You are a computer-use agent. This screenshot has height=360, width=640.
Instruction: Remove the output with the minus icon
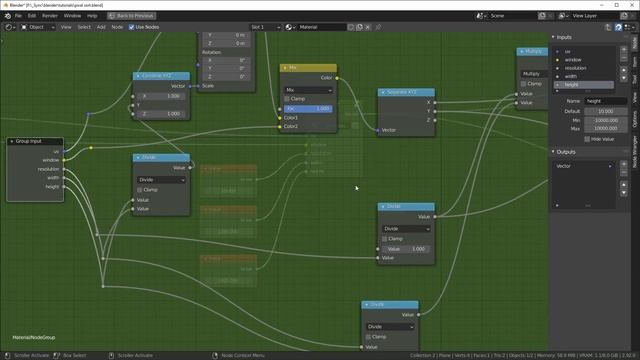click(624, 173)
